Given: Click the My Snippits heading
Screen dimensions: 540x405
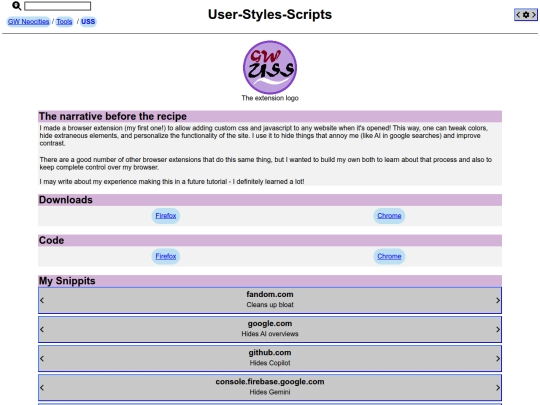Looking at the screenshot, I should point(67,281).
